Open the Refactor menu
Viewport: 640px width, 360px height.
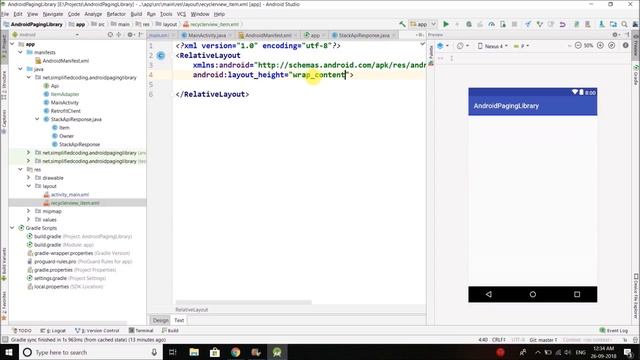116,14
